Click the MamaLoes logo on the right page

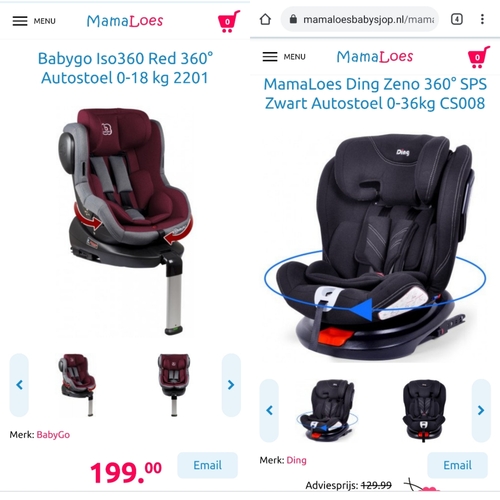[x=375, y=57]
